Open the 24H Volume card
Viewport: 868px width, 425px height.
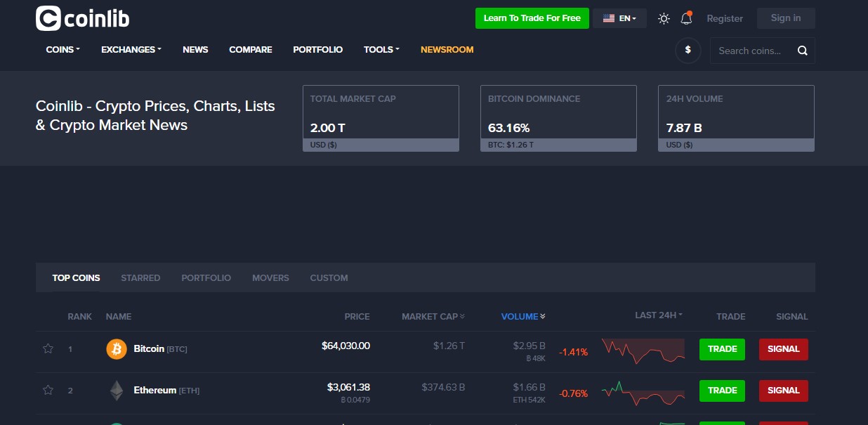point(736,118)
